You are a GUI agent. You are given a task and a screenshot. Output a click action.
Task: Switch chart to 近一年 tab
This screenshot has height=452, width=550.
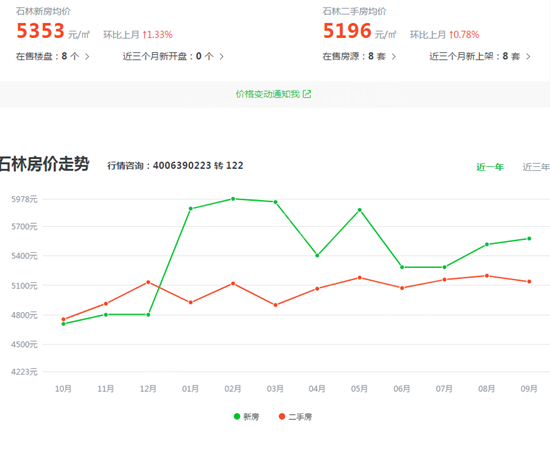pos(490,167)
